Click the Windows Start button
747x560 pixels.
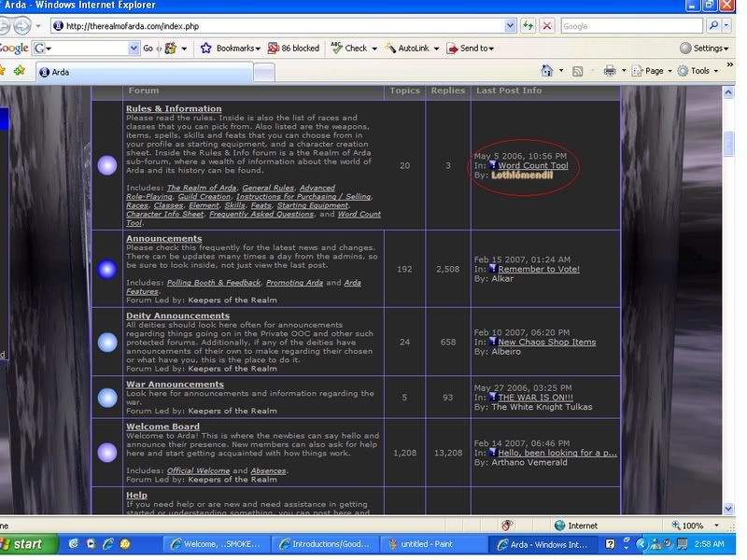[28, 544]
